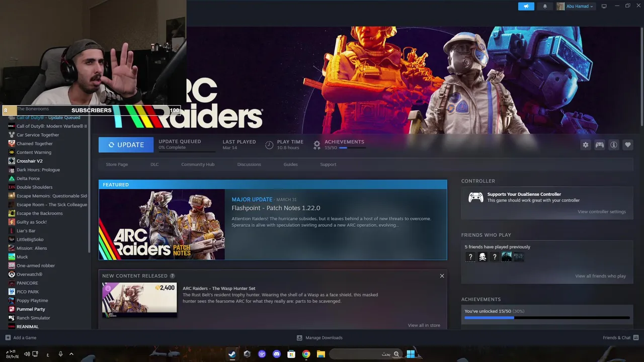Image resolution: width=644 pixels, height=362 pixels.
Task: Select Double Shoulders in library
Action: click(x=34, y=187)
